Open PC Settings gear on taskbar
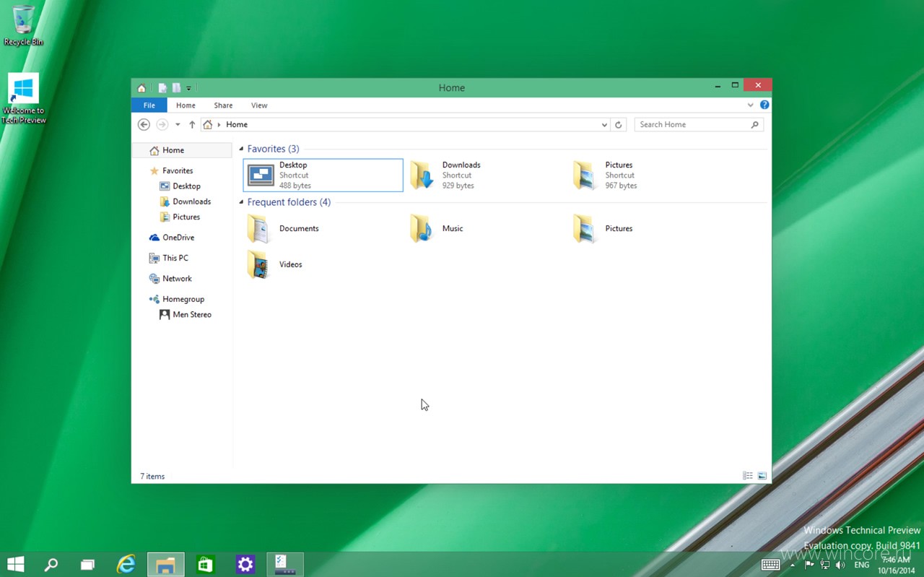The image size is (924, 577). point(245,565)
